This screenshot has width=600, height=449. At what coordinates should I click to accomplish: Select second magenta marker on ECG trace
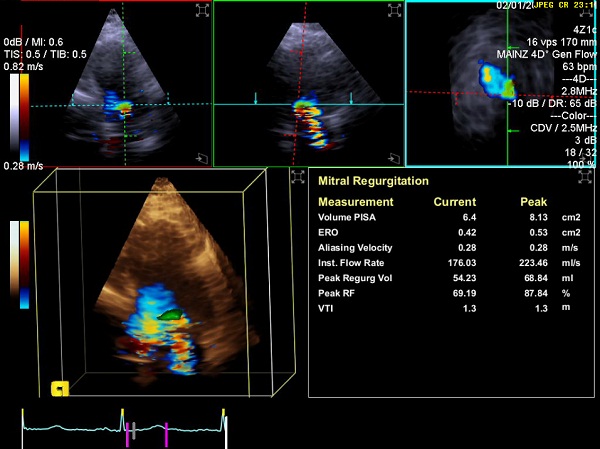(x=166, y=435)
